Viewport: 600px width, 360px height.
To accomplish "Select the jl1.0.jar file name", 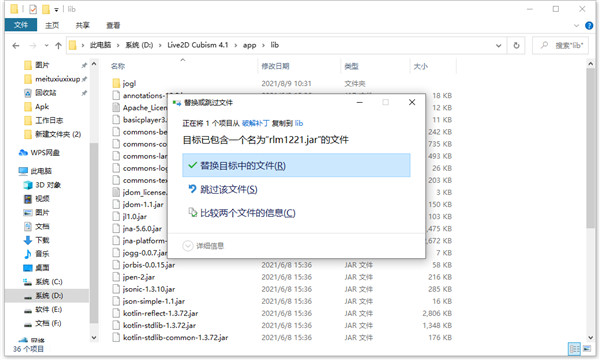I will click(x=135, y=217).
